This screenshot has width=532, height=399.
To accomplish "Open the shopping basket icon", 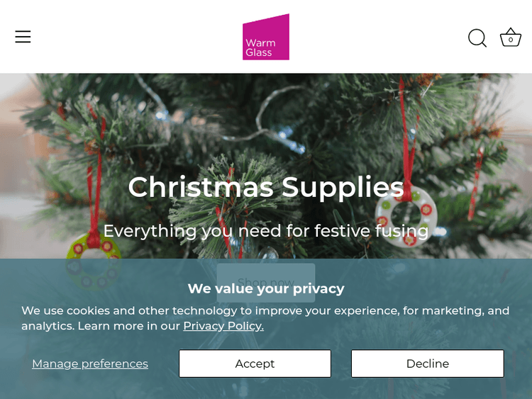I will coord(511,38).
